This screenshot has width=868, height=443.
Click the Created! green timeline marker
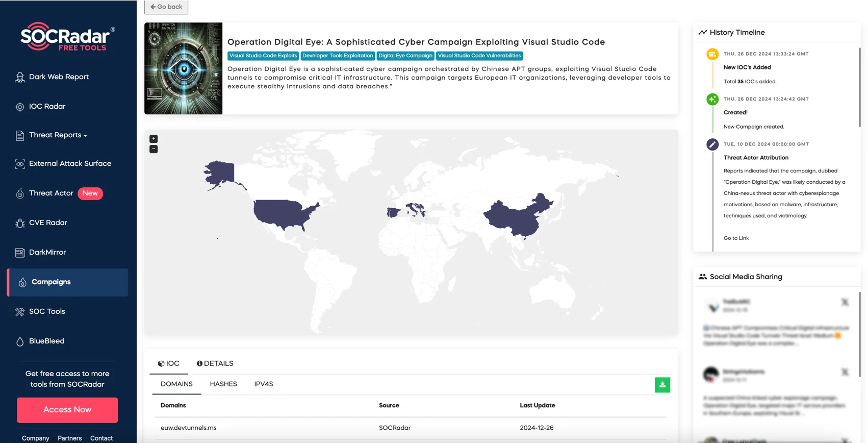(712, 100)
